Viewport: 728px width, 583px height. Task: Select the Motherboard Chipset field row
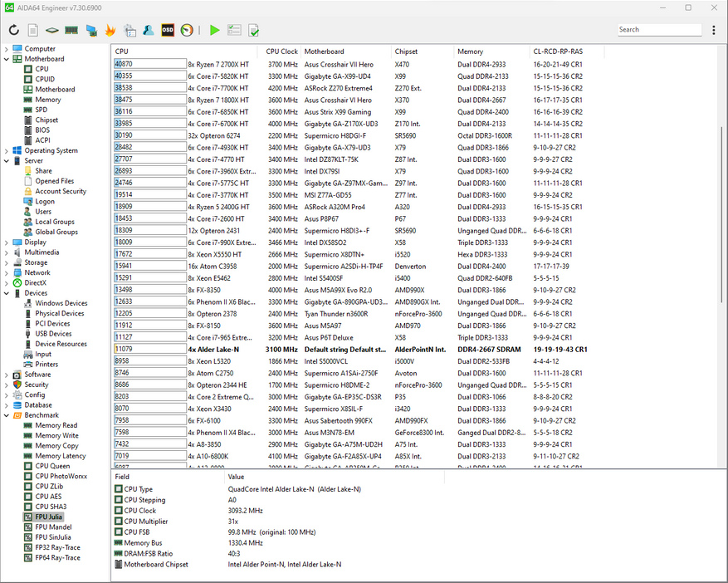tap(279, 565)
